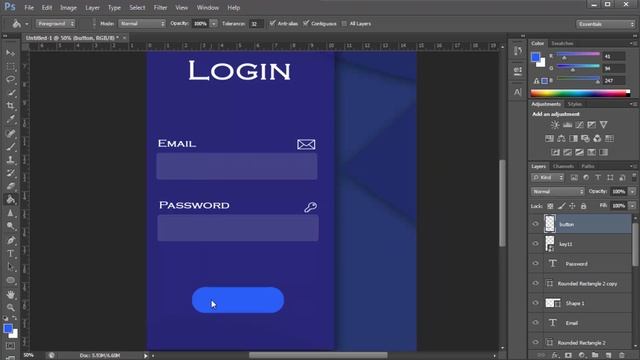Select the Eraser tool
Screen dimensions: 640x360
pos(11,187)
